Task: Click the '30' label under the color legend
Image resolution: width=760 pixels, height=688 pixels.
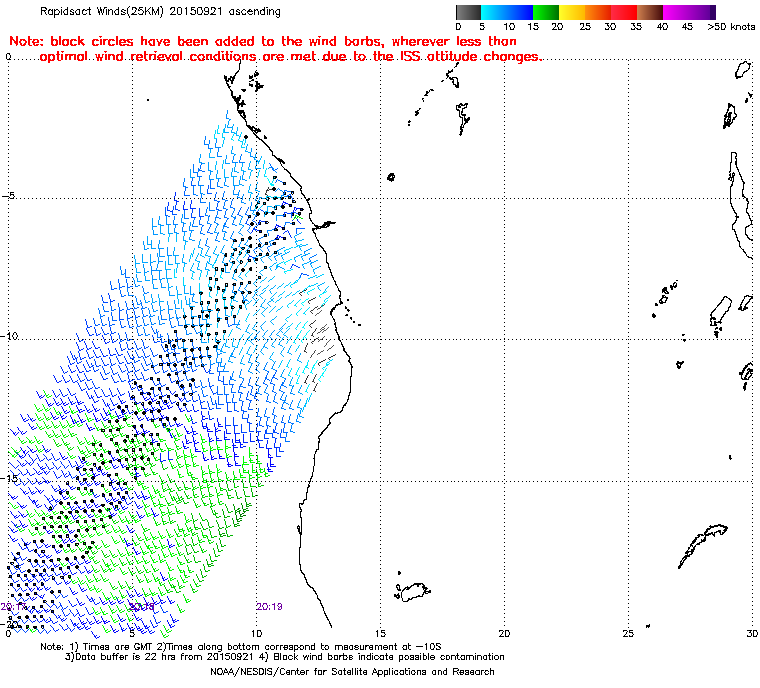Action: (610, 27)
